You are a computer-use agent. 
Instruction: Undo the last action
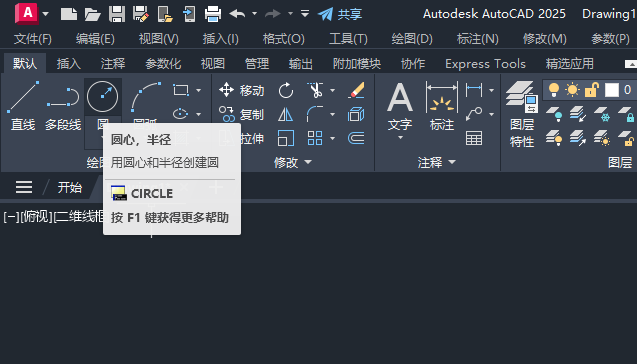[237, 14]
